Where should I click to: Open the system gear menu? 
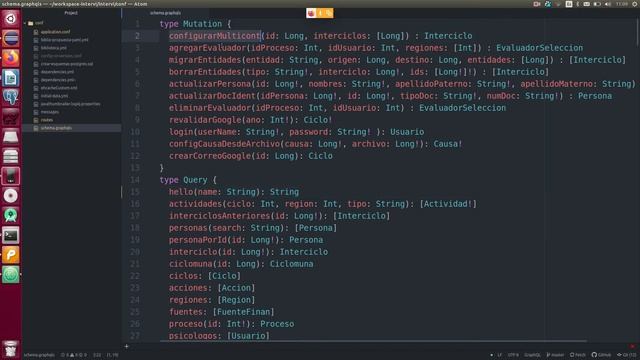point(635,4)
